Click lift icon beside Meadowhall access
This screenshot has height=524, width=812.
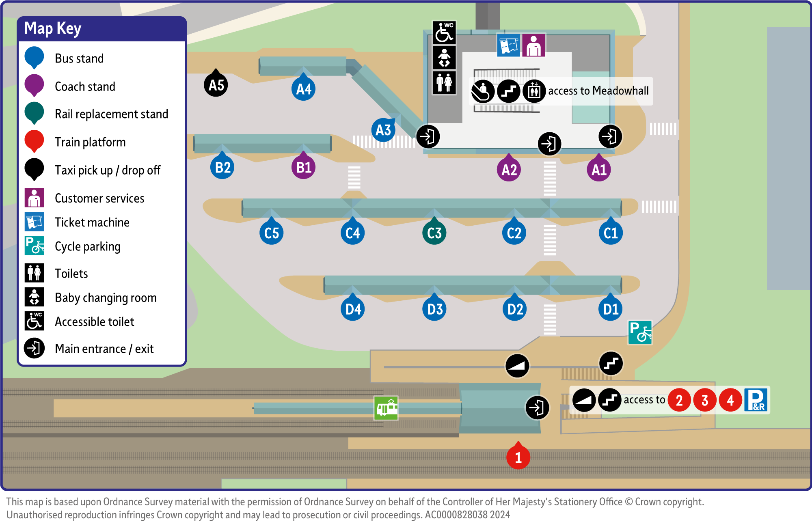pos(534,91)
